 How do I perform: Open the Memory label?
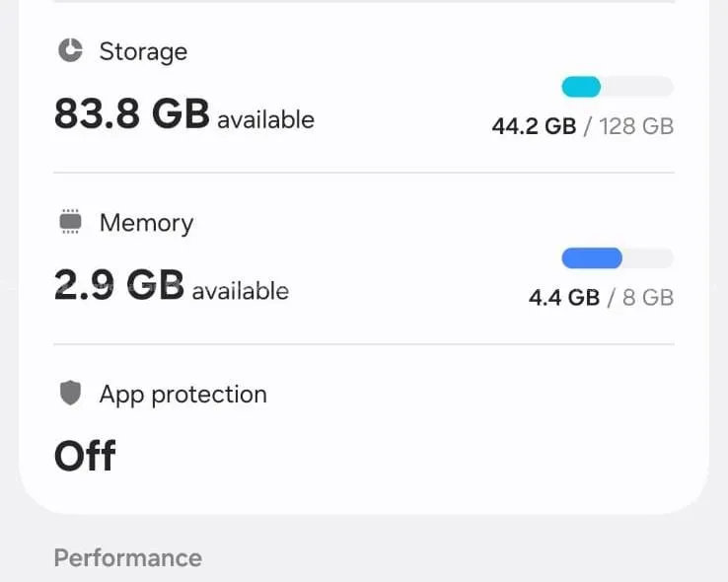146,223
